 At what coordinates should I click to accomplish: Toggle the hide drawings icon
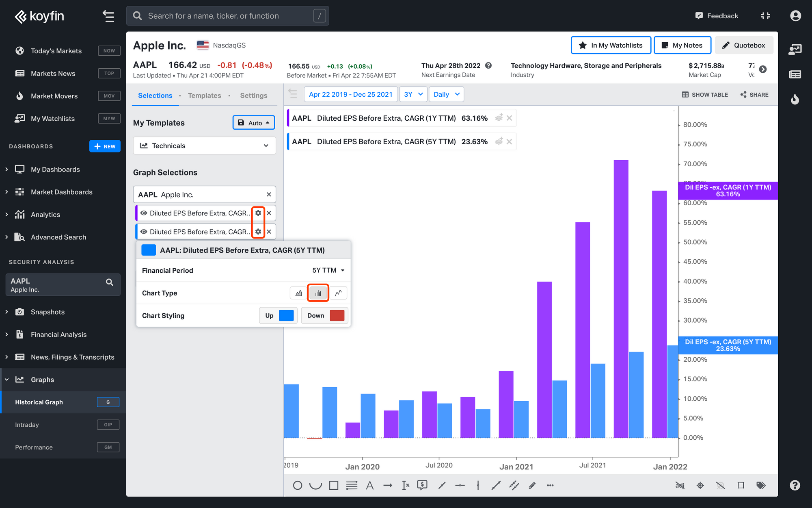point(720,485)
